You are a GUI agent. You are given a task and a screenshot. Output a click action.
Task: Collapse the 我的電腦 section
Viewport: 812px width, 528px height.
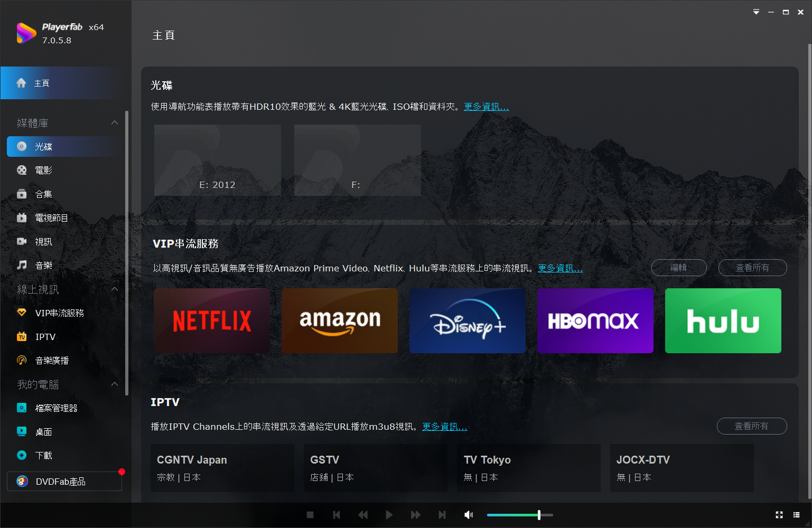pyautogui.click(x=115, y=384)
